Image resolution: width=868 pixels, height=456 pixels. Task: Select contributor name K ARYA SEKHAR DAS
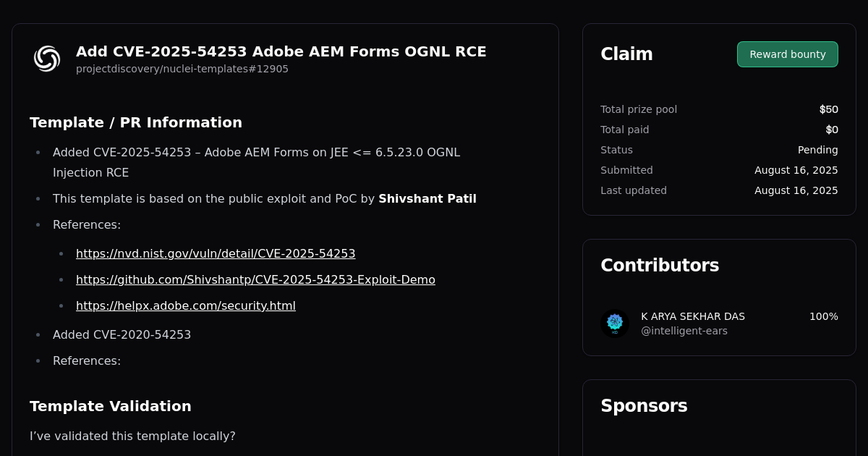coord(692,316)
